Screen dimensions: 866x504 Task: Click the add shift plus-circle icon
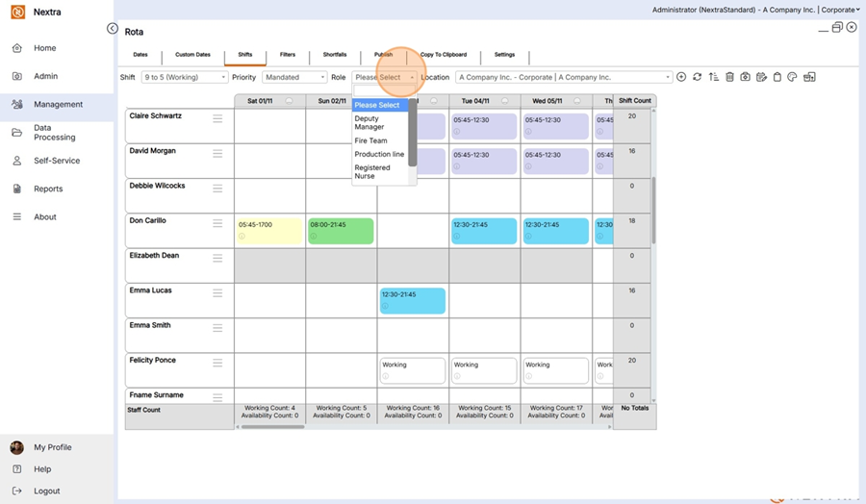681,77
